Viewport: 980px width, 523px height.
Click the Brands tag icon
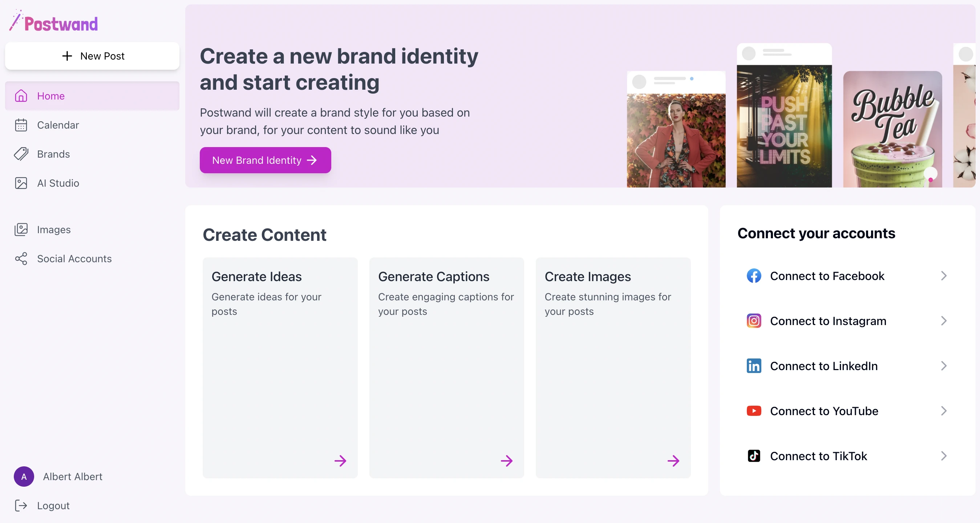pos(21,154)
